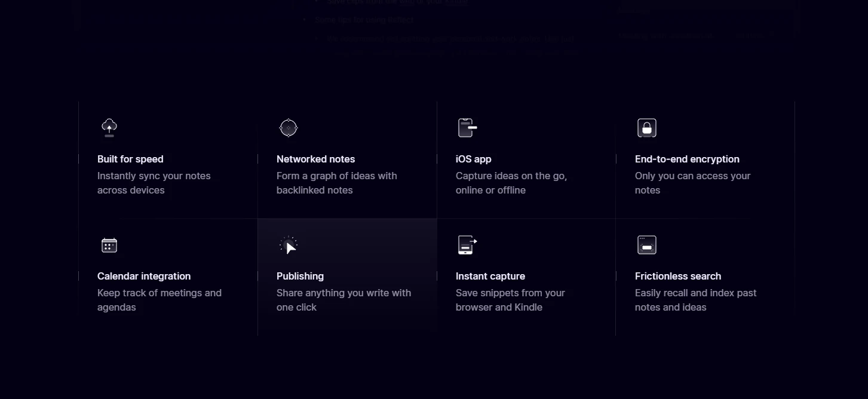Select the Frictionless search heading
Image resolution: width=868 pixels, height=399 pixels.
coord(677,276)
